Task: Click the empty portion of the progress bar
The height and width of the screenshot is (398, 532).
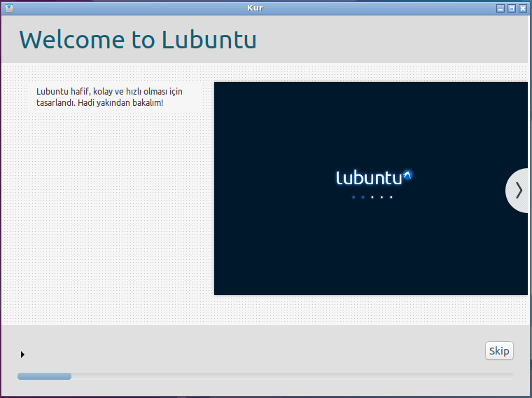Action: [x=294, y=376]
